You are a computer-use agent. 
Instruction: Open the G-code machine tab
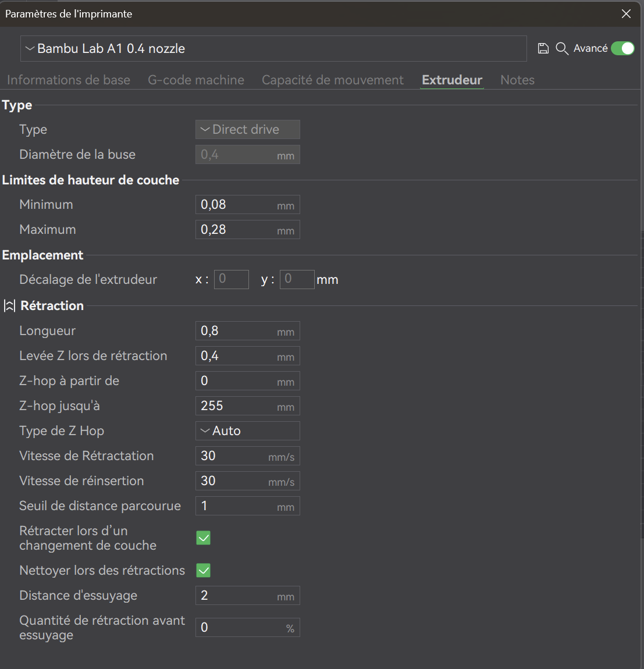(x=196, y=80)
